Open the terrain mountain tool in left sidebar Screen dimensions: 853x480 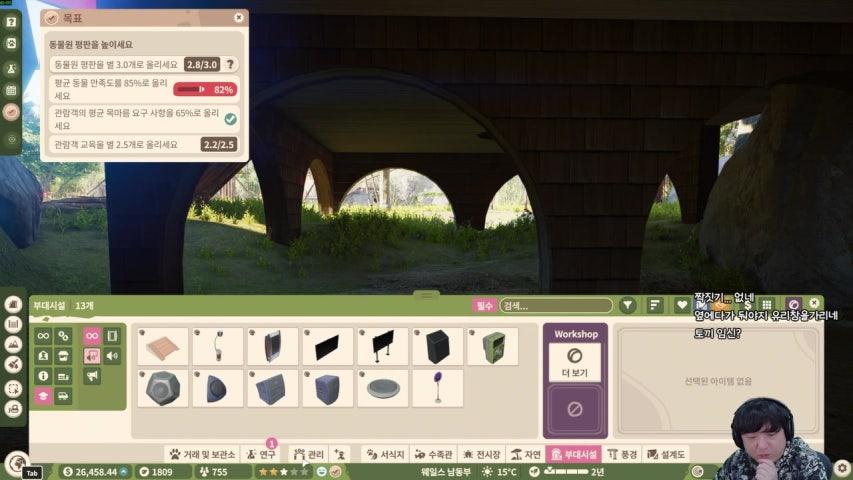click(13, 344)
